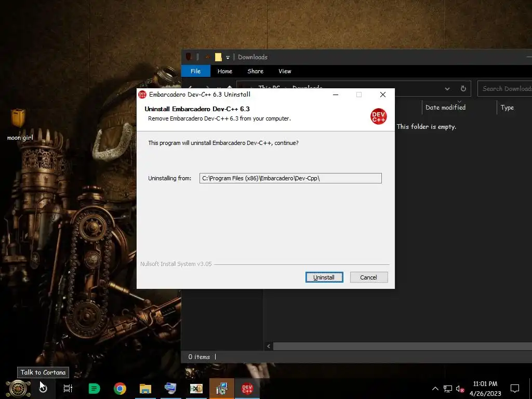Open the HxD hex editor taskbar icon
The width and height of the screenshot is (532, 399).
coord(196,388)
